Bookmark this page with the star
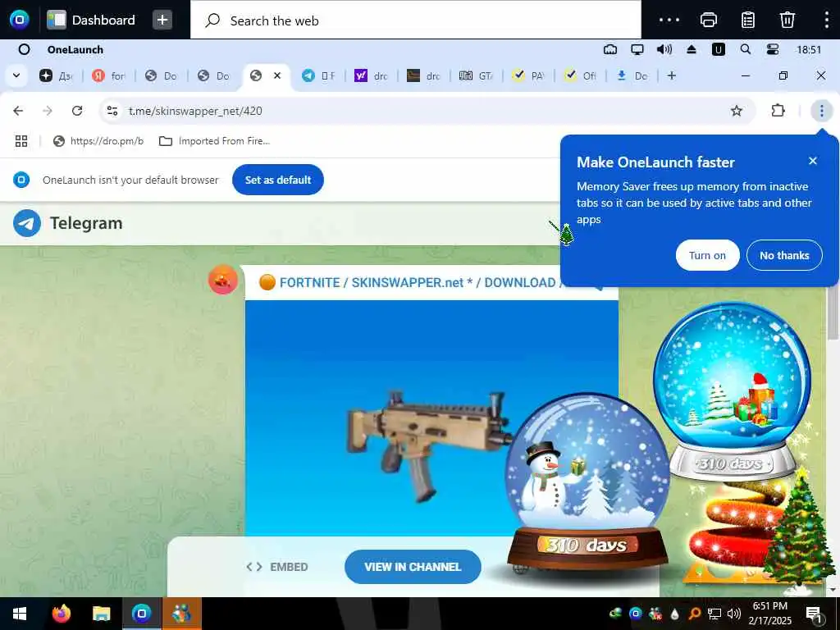Image resolution: width=840 pixels, height=630 pixels. (x=737, y=111)
